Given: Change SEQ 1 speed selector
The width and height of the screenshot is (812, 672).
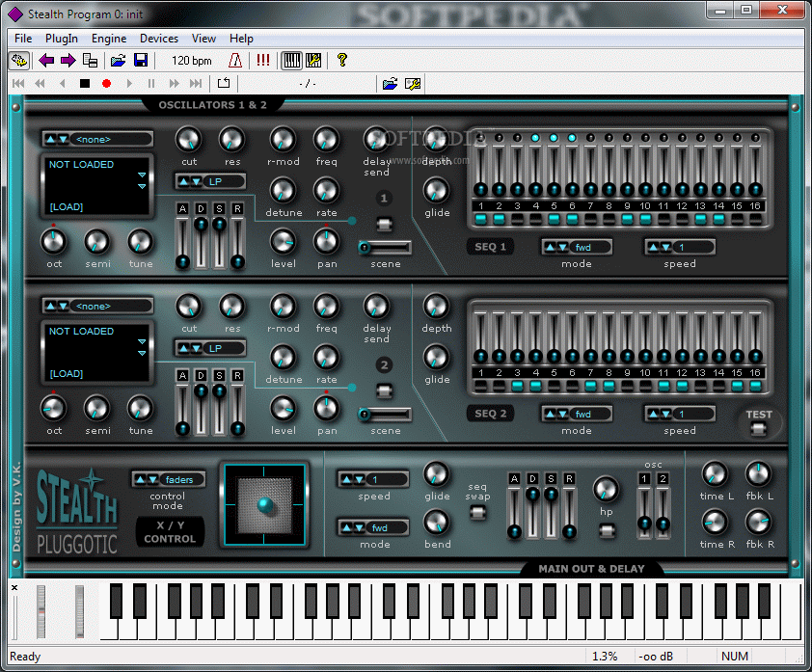Looking at the screenshot, I should coord(680,247).
